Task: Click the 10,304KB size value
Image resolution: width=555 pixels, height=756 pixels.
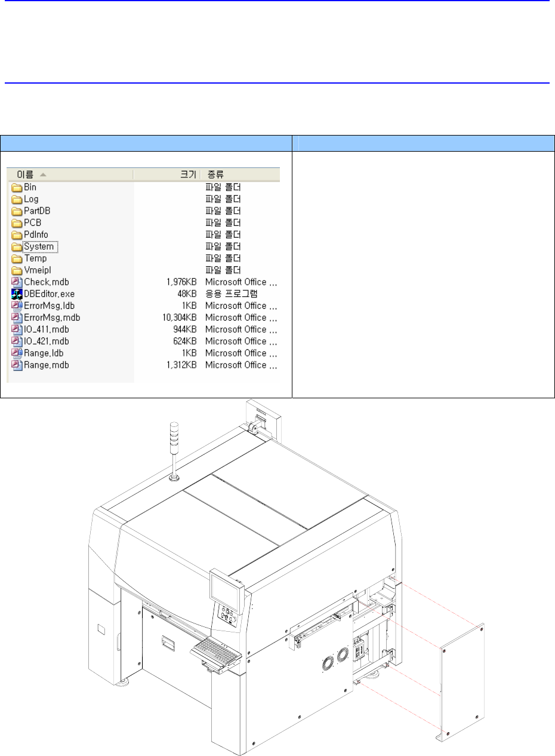Action: [x=178, y=318]
